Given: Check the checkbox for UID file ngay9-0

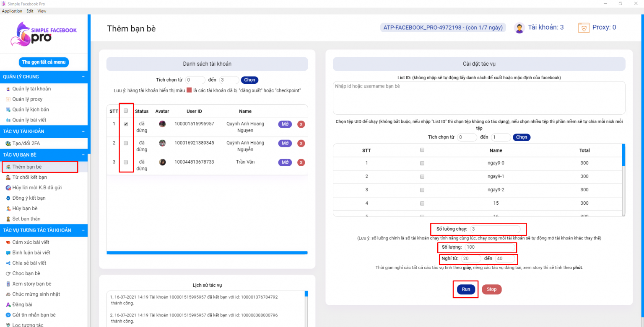Looking at the screenshot, I should (422, 163).
